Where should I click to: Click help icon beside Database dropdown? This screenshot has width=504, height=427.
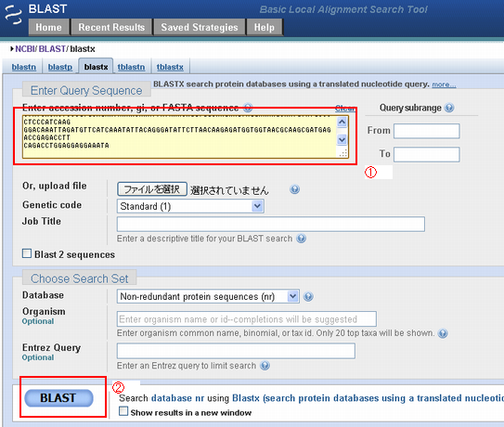(308, 296)
